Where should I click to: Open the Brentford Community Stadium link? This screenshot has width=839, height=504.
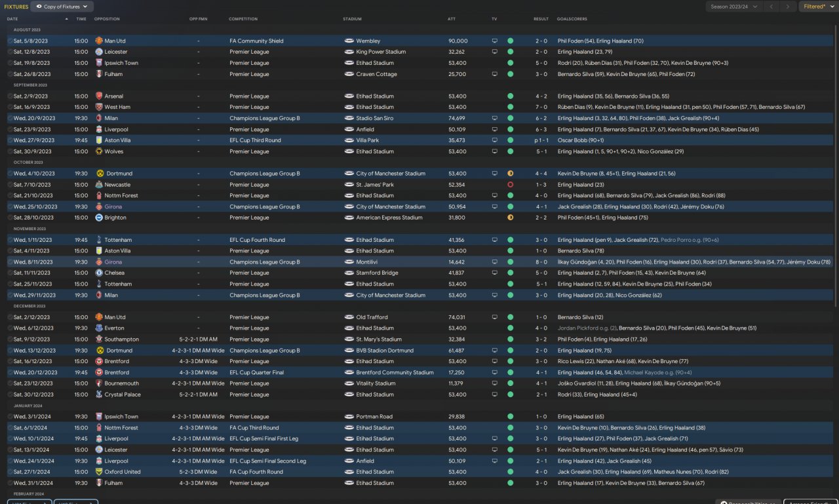pyautogui.click(x=395, y=372)
